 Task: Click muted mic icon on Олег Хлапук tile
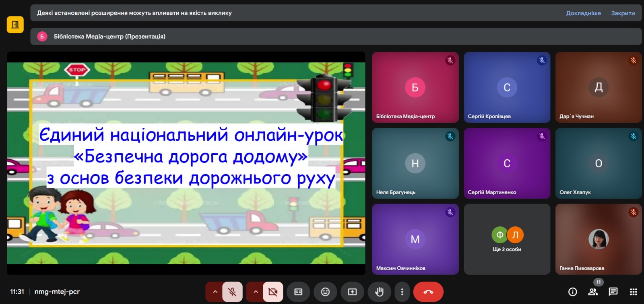(x=633, y=136)
